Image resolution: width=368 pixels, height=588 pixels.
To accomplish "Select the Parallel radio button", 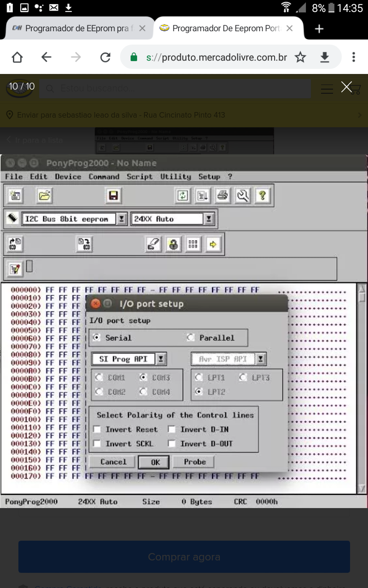I will pyautogui.click(x=190, y=338).
